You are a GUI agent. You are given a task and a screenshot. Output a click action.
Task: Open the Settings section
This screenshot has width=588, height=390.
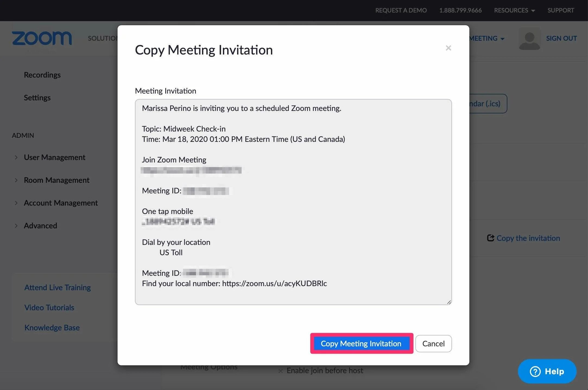[37, 97]
